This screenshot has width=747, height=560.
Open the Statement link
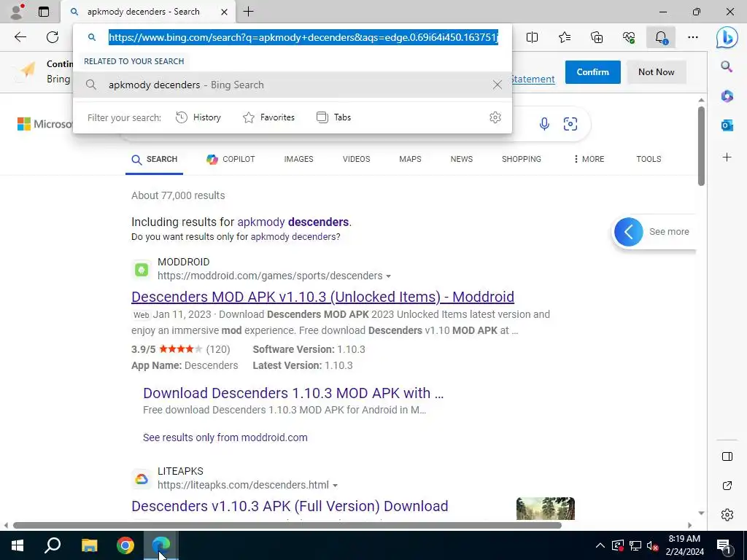click(533, 79)
